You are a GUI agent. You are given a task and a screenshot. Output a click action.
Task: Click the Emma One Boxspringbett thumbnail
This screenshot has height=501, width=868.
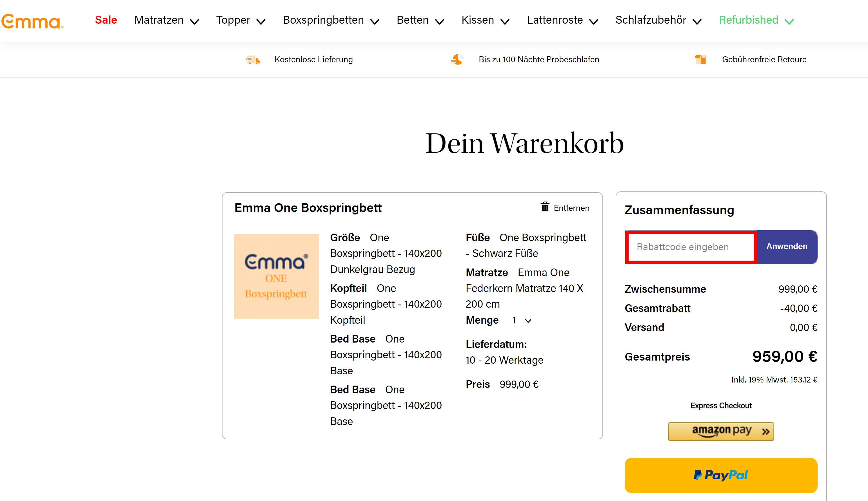tap(277, 276)
